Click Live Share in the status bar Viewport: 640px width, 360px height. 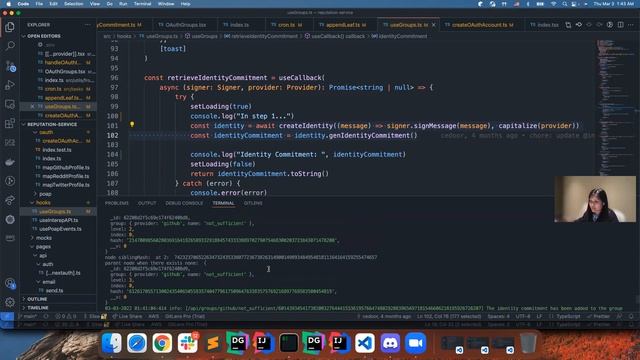[x=127, y=316]
